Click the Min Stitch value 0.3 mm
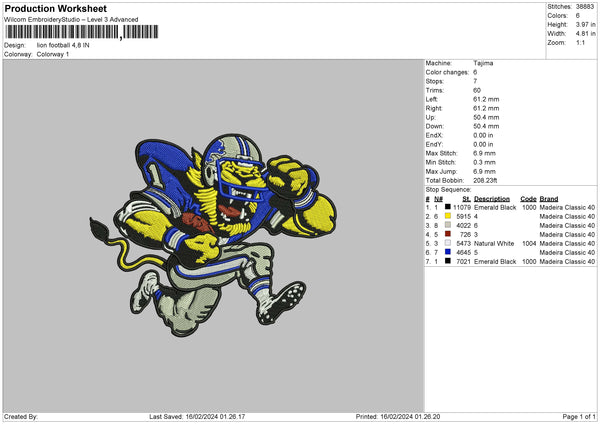 (484, 162)
